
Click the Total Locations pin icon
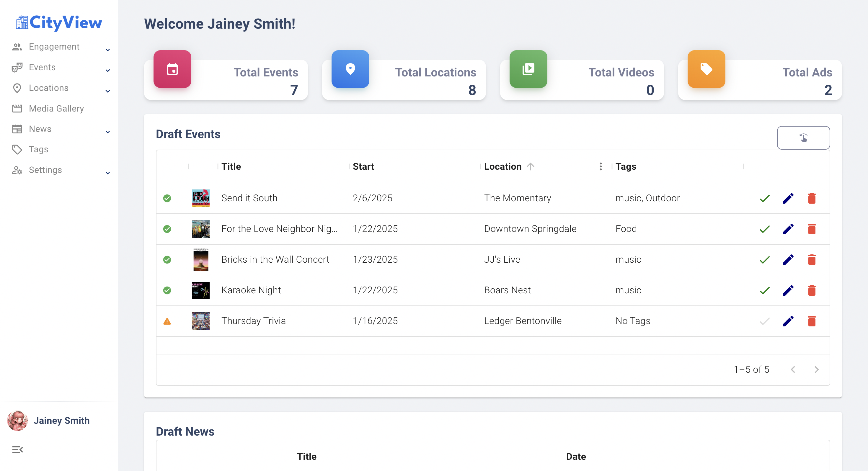[x=350, y=69]
